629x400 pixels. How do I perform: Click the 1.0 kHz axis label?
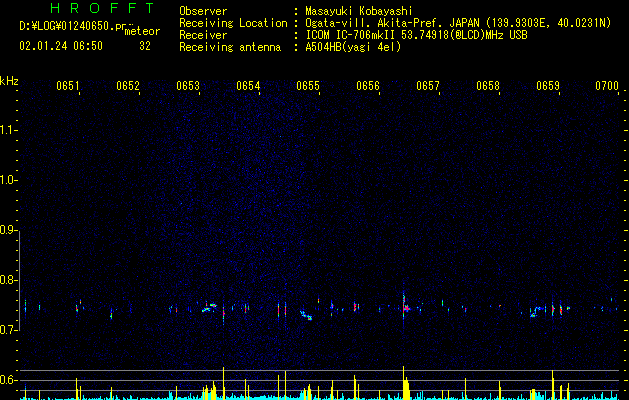click(x=9, y=180)
